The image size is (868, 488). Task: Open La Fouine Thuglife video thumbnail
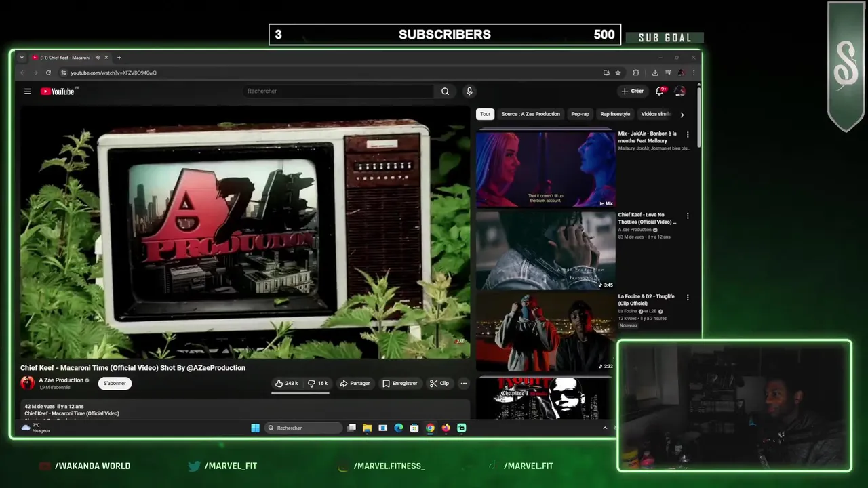point(545,331)
